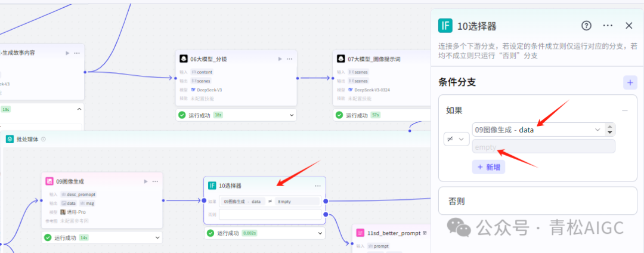This screenshot has height=253, width=644.
Task: Show info tooltip next to 批处理体
Action: pos(44,139)
